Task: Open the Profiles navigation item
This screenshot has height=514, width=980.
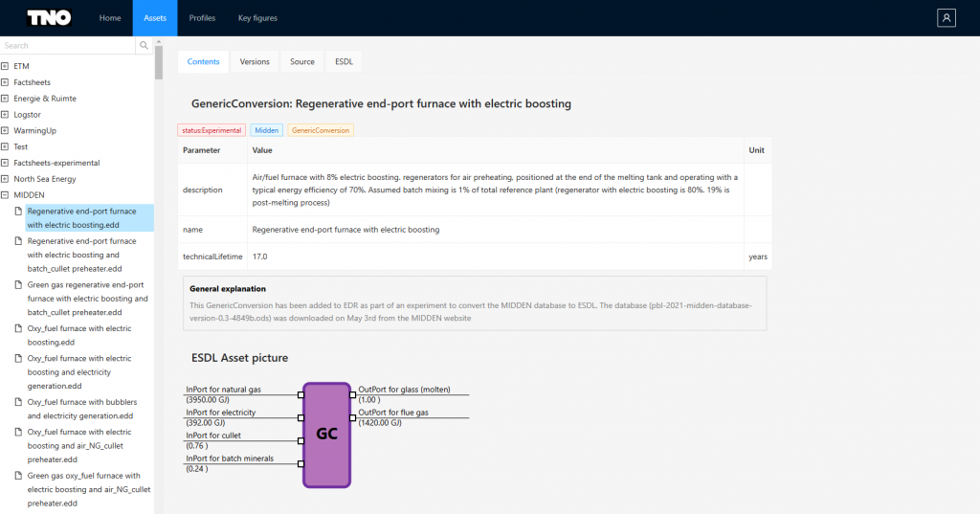Action: pyautogui.click(x=202, y=18)
